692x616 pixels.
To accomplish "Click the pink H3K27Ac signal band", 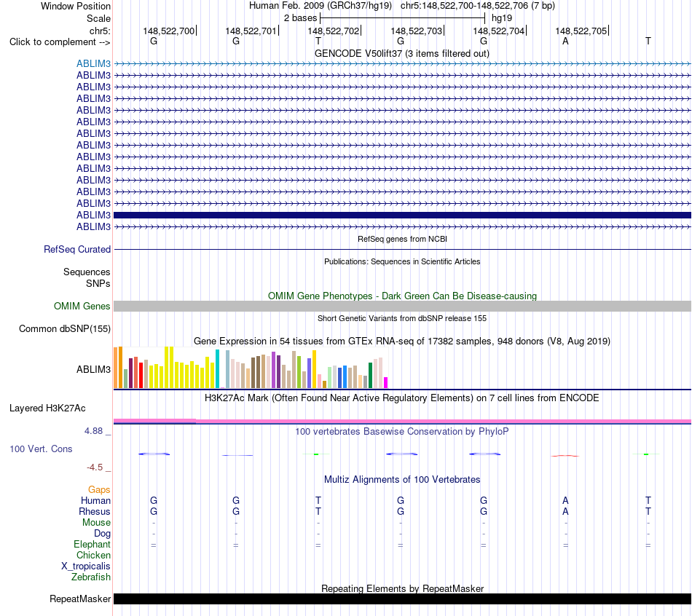I will click(402, 422).
